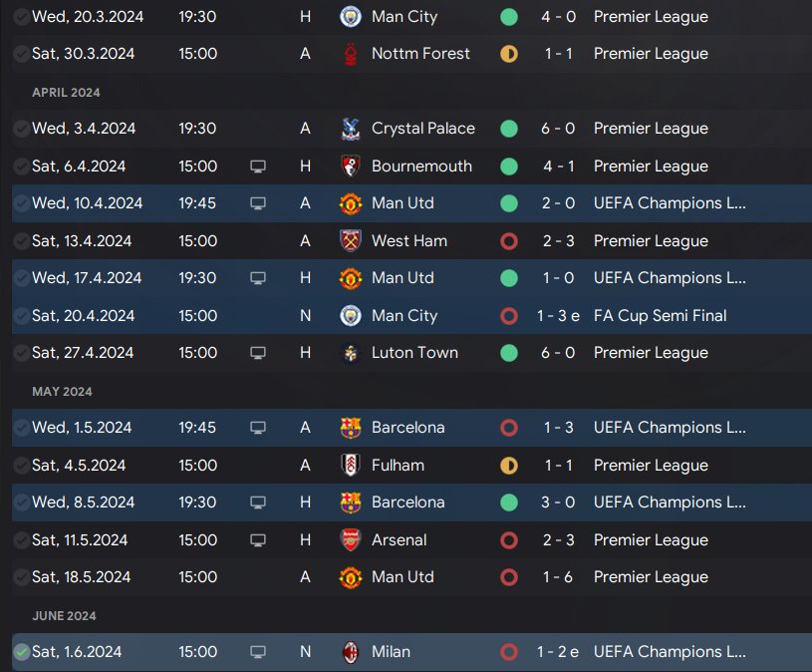Click the red loss indicator for Arsenal match
Image resolution: width=812 pixels, height=672 pixels.
(x=509, y=540)
